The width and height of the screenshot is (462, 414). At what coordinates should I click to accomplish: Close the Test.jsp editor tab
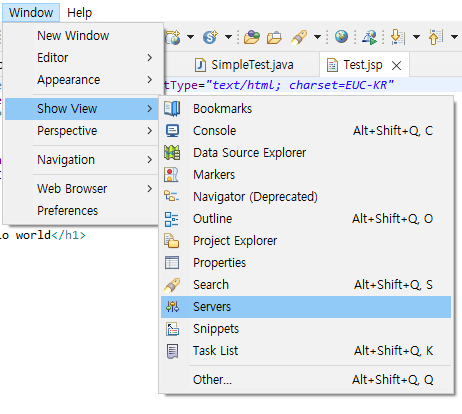[x=396, y=65]
